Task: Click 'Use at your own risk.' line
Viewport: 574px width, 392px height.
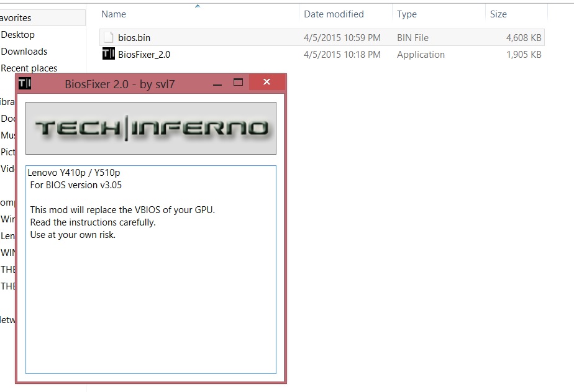Action: point(73,235)
